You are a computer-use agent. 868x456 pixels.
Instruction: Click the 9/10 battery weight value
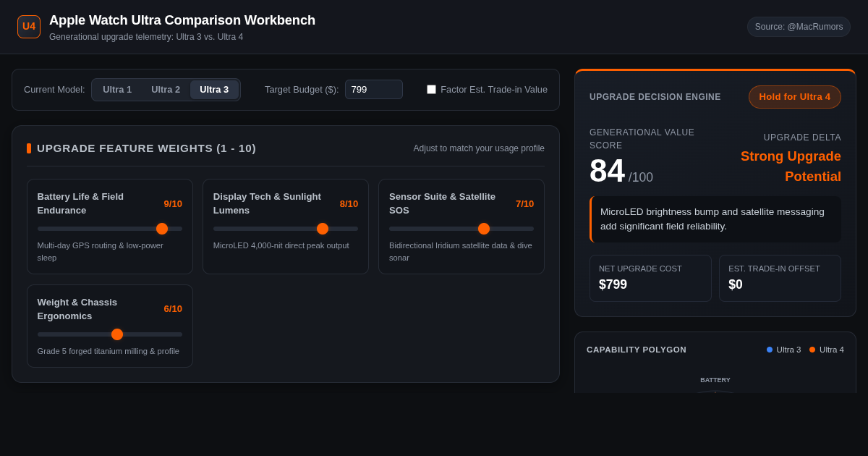(173, 204)
